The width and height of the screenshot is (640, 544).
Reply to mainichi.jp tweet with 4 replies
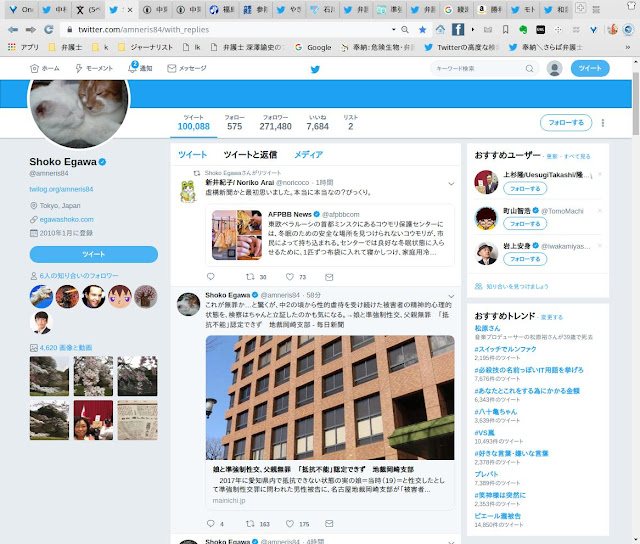coord(211,524)
